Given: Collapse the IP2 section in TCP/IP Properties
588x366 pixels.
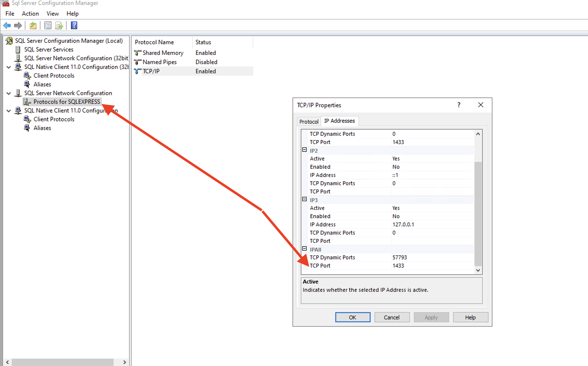Looking at the screenshot, I should point(304,150).
